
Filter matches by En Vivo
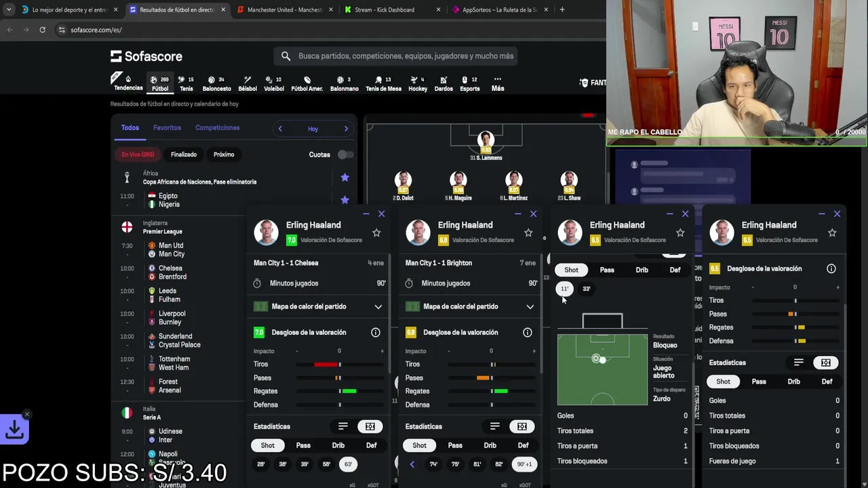pos(138,155)
